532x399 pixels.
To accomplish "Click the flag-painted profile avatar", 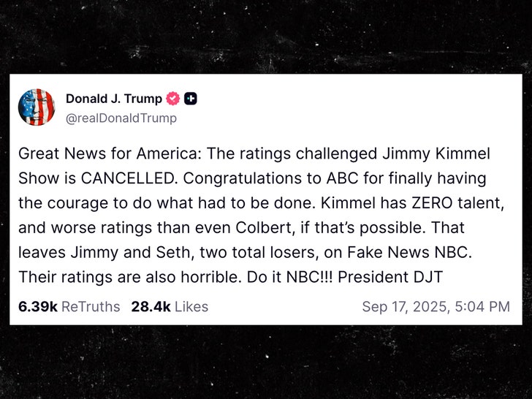I will (x=36, y=107).
